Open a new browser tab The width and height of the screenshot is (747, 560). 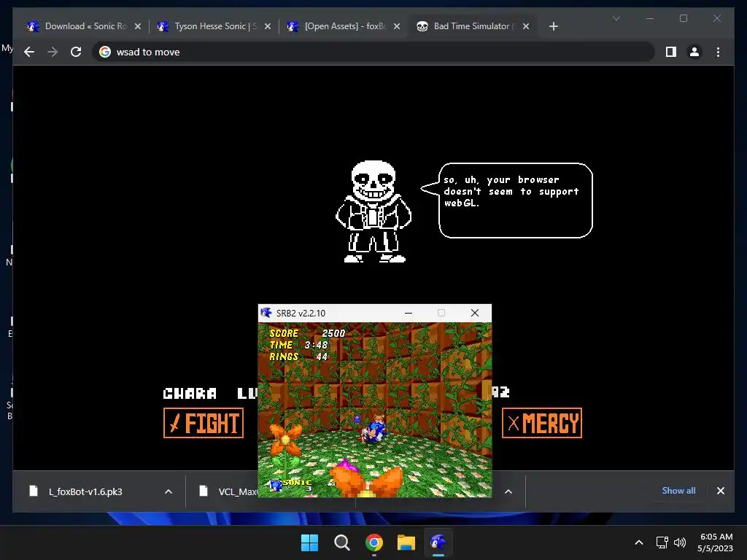(553, 26)
